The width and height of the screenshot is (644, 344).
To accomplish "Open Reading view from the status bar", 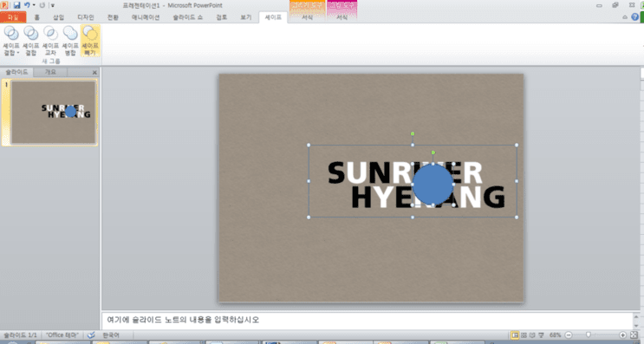I will click(532, 335).
